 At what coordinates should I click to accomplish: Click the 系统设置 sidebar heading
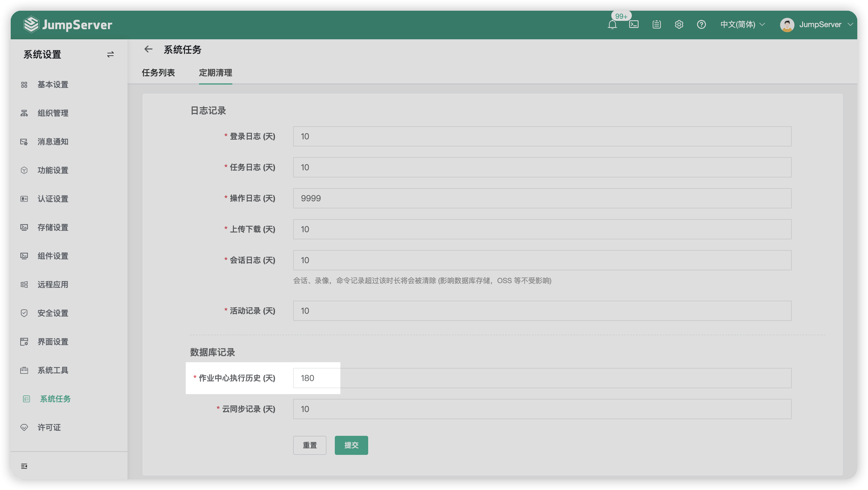point(42,54)
